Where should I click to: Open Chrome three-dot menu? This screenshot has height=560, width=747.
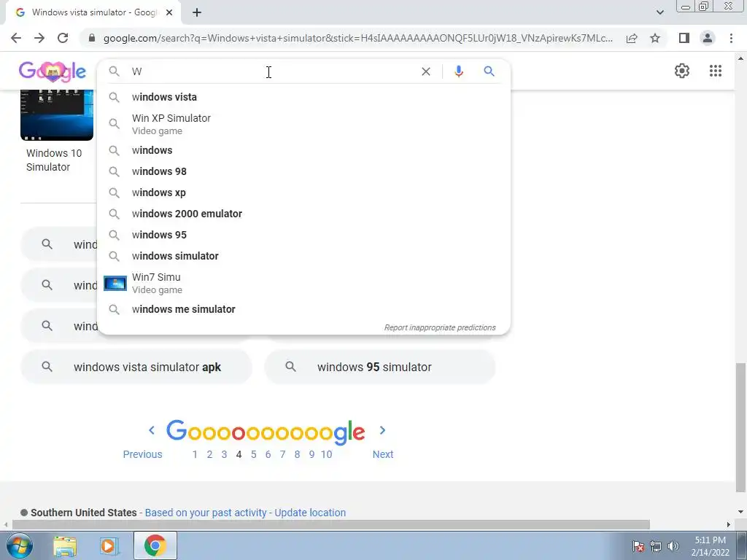731,38
